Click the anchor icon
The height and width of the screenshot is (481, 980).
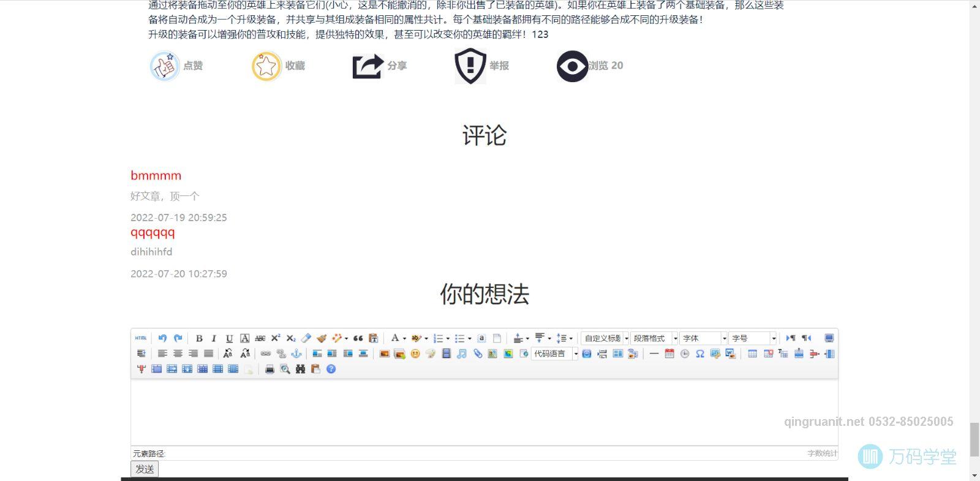click(x=296, y=354)
